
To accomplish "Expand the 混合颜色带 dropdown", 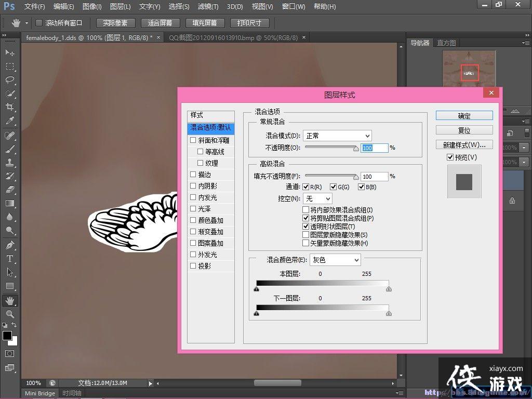I will [335, 260].
